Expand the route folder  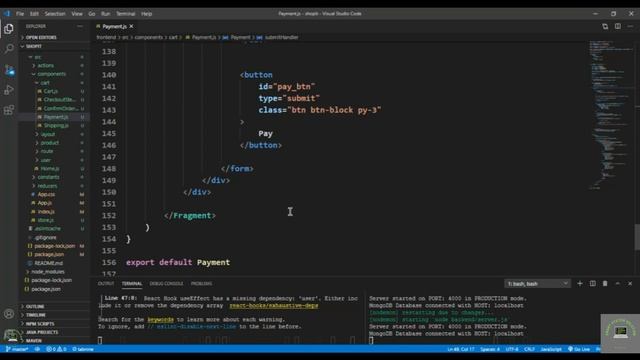coord(47,151)
